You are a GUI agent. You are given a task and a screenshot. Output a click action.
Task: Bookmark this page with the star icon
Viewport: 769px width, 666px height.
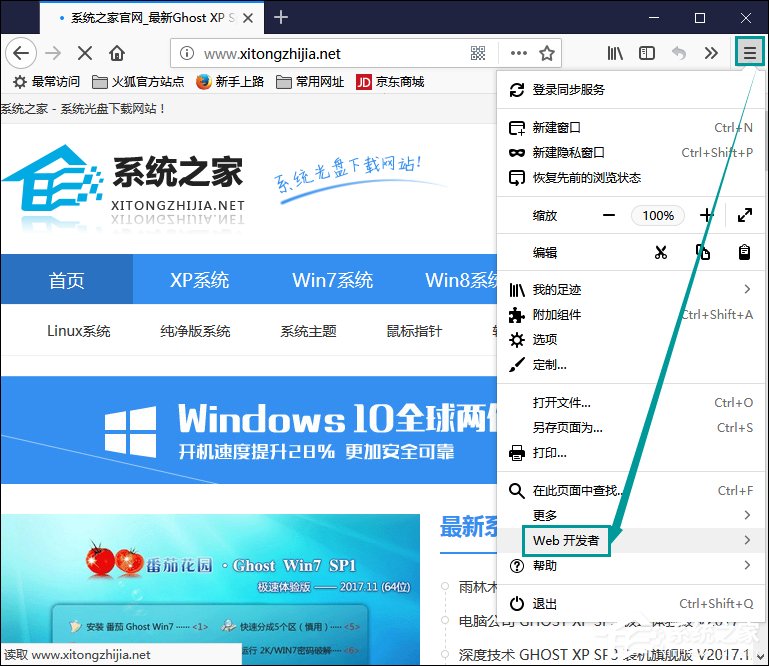tap(546, 54)
